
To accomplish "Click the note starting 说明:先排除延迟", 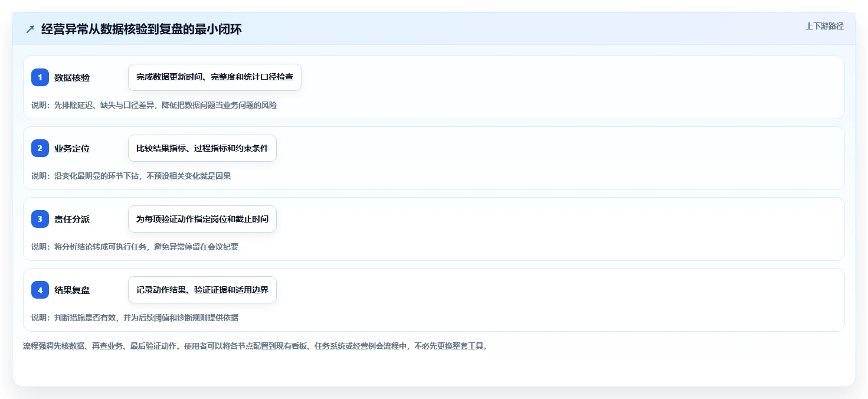I will coord(154,105).
